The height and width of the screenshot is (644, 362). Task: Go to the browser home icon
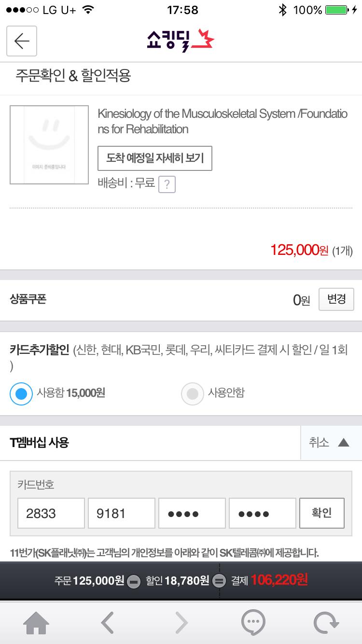36,623
